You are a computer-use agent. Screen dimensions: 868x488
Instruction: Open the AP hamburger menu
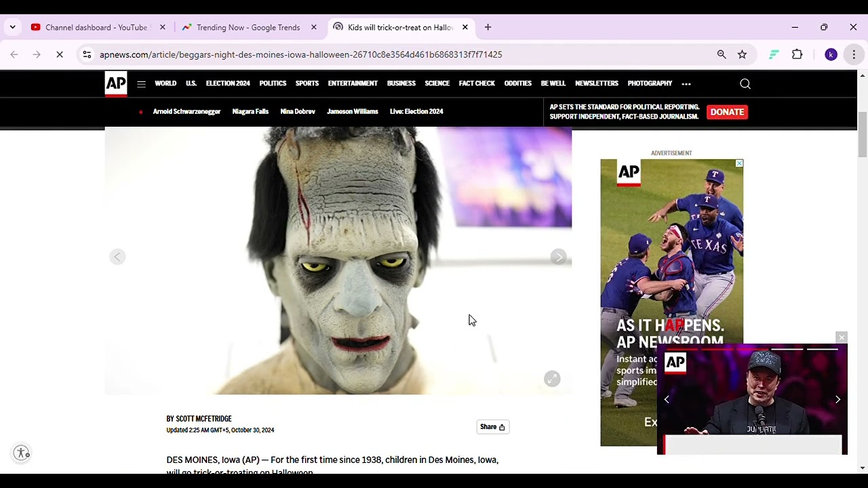pyautogui.click(x=141, y=84)
